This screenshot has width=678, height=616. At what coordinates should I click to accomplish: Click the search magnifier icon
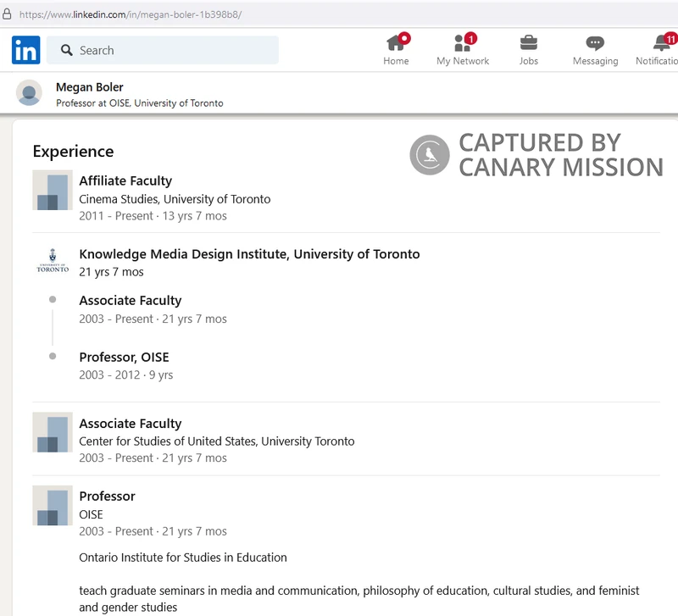67,50
